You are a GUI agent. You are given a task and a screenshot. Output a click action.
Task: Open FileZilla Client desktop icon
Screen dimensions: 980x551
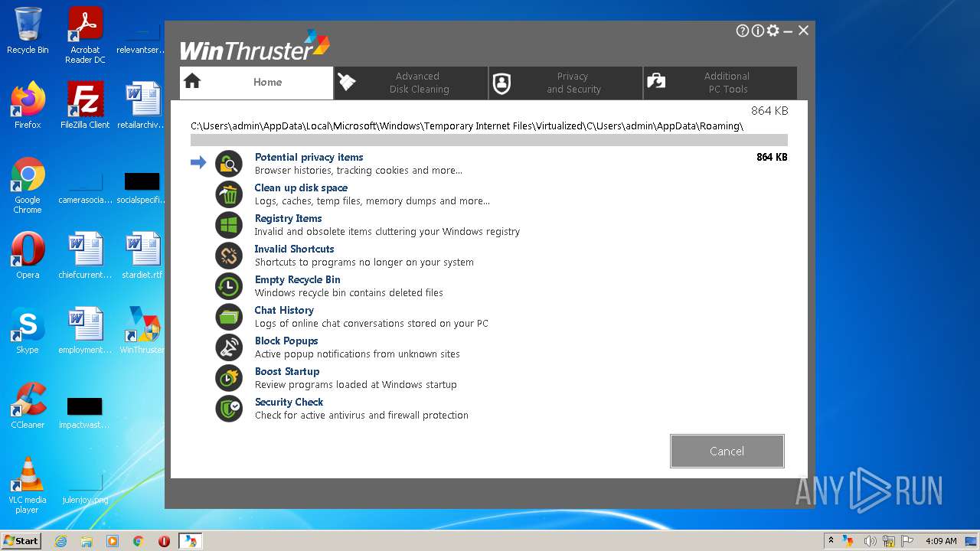click(x=85, y=106)
